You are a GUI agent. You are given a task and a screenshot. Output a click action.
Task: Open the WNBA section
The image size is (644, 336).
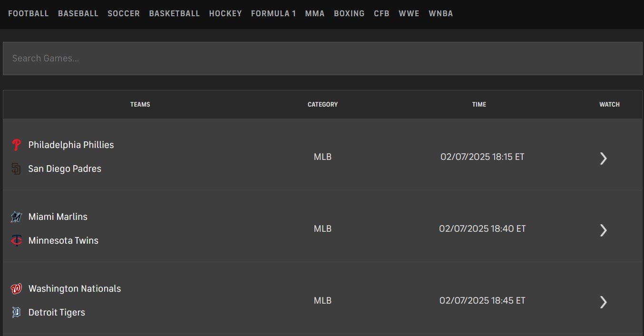441,13
